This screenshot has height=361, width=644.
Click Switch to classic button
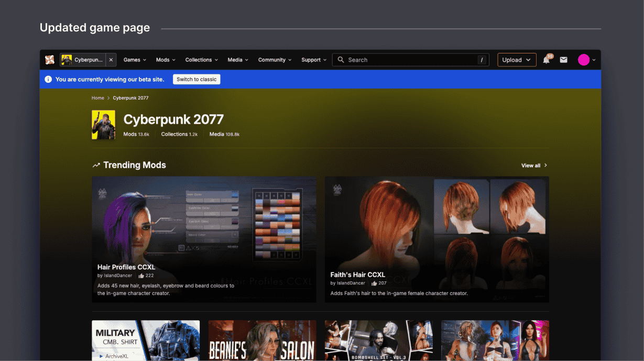click(x=197, y=79)
